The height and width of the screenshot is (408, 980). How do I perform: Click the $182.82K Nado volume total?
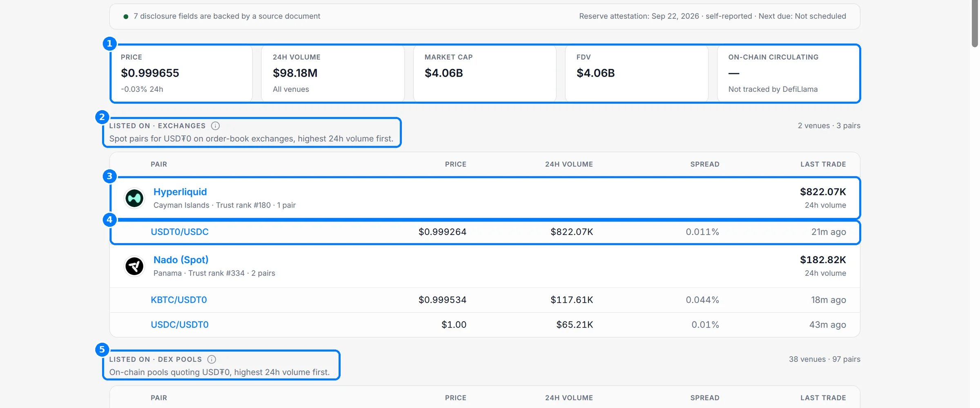[823, 260]
